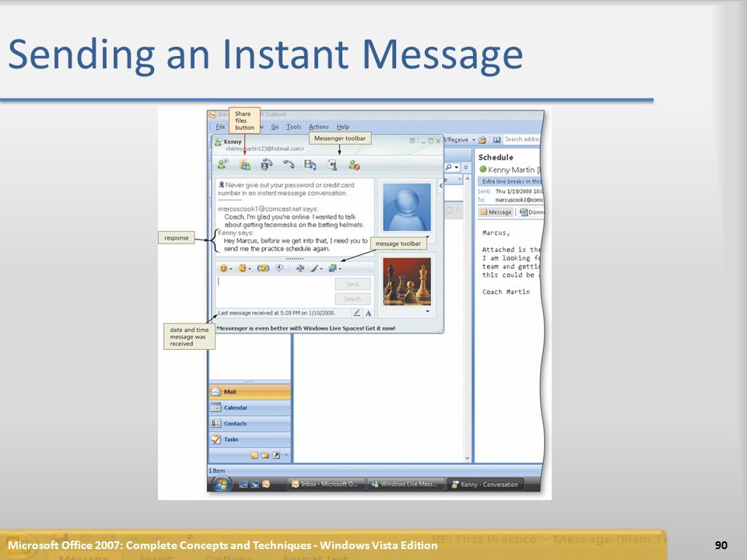Click Show Desktop quick launch icon
747x560 pixels.
point(244,485)
